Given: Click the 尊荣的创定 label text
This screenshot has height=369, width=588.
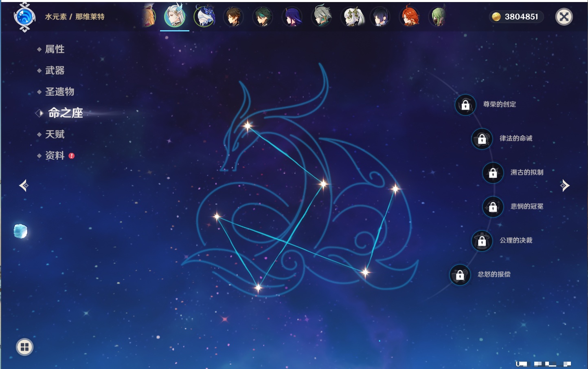Looking at the screenshot, I should pyautogui.click(x=500, y=104).
